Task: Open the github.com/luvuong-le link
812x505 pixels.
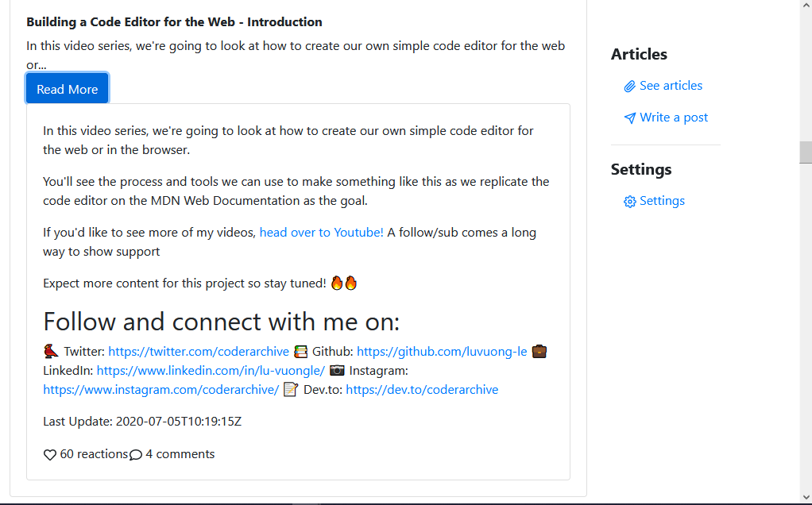Action: pyautogui.click(x=442, y=351)
